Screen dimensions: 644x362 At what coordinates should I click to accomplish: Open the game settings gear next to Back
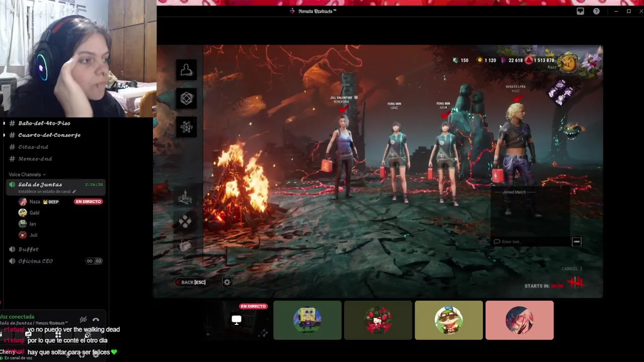point(227,282)
